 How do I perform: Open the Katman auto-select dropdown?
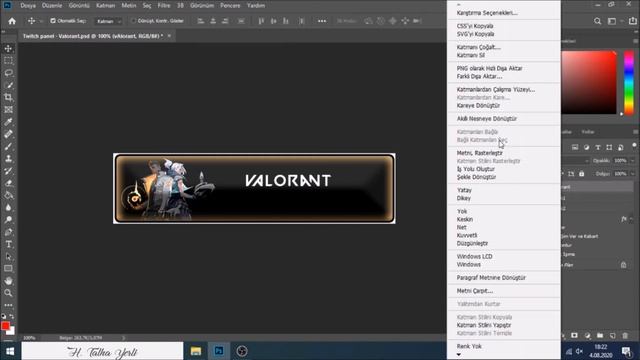click(109, 21)
